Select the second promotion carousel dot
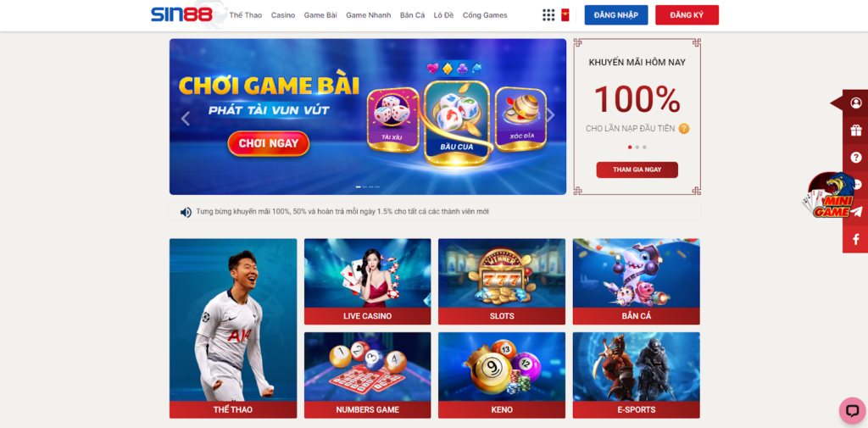This screenshot has height=428, width=868. click(x=637, y=147)
